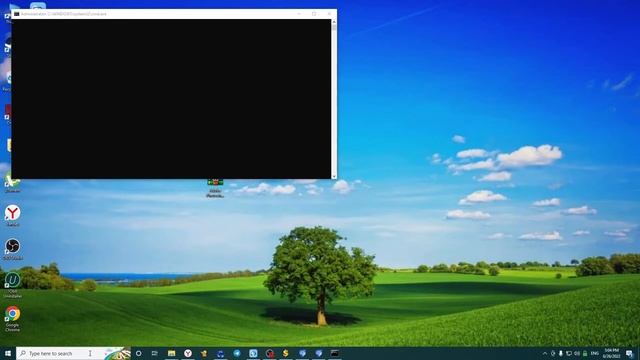Image resolution: width=640 pixels, height=360 pixels.
Task: Open the IObit Uninstaller desktop shortcut
Action: tap(13, 284)
